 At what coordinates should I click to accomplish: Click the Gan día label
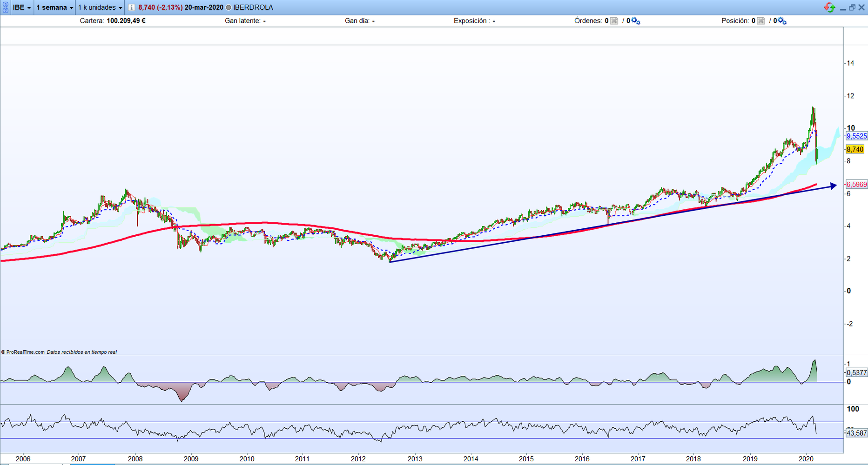click(357, 21)
